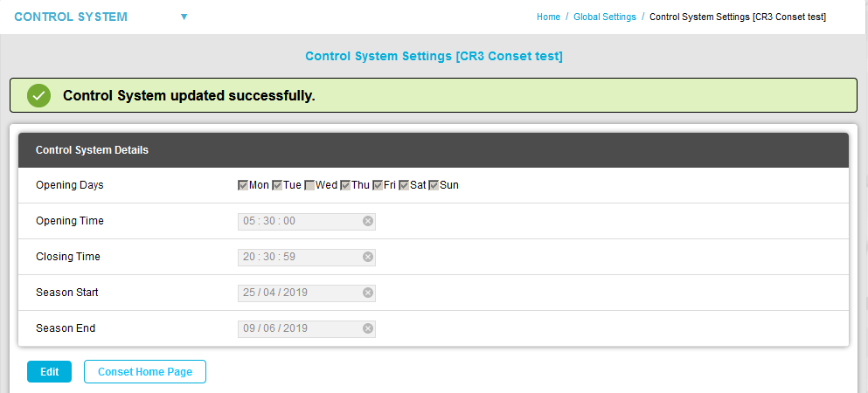The width and height of the screenshot is (868, 393).
Task: Toggle the Sun opening day checkbox
Action: click(434, 185)
